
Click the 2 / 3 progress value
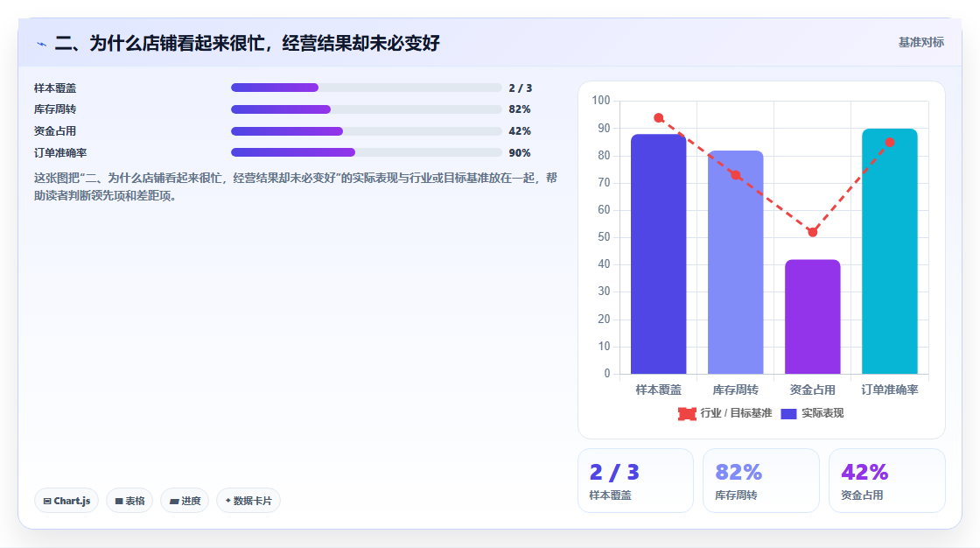point(520,88)
